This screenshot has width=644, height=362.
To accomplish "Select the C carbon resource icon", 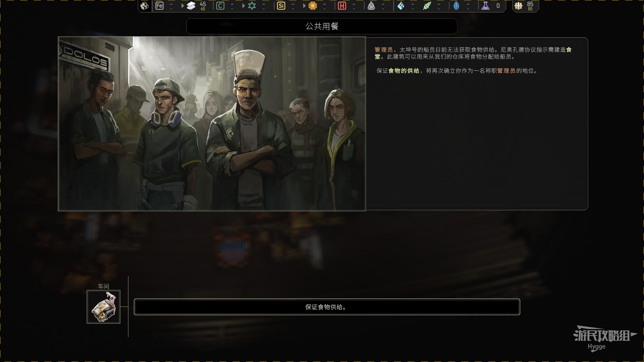I will pos(220,6).
